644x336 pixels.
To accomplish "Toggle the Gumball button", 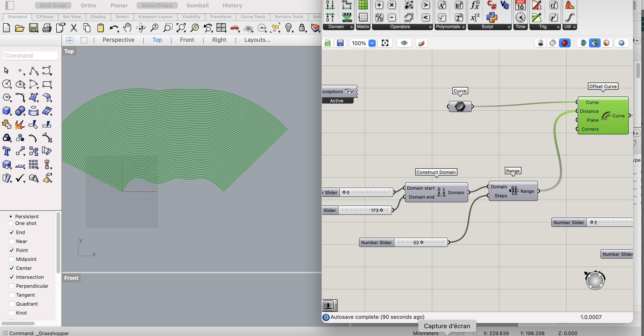I will coord(197,5).
